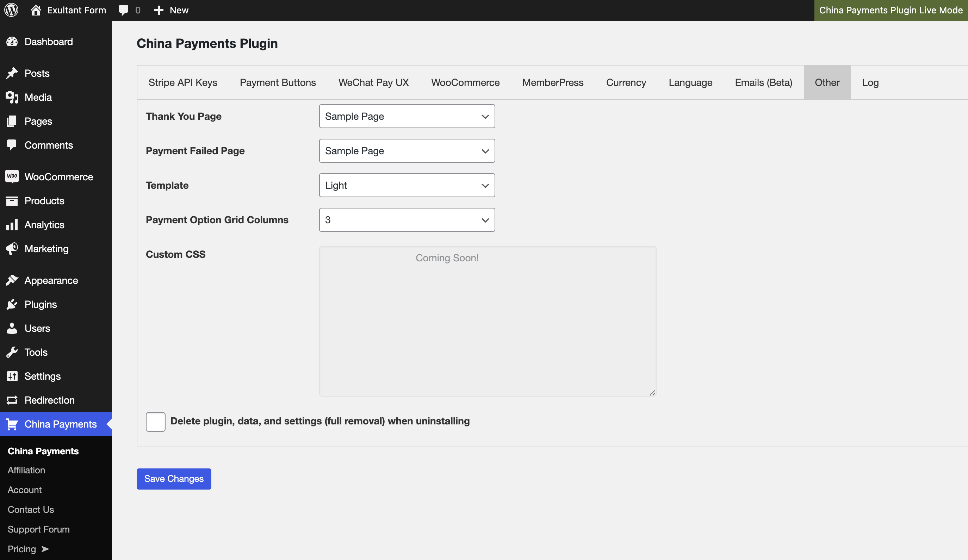Click the Media icon in sidebar
Viewport: 968px width, 560px height.
[12, 97]
